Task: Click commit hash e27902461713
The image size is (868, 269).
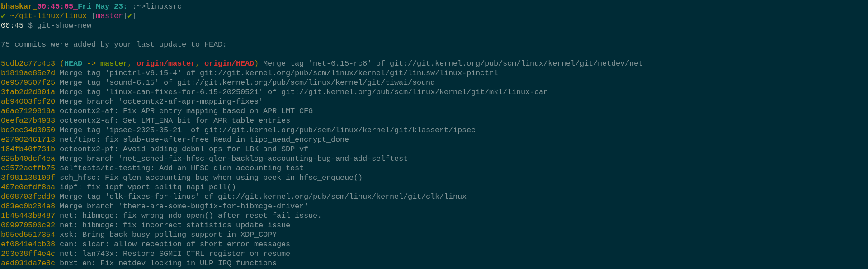Action: pyautogui.click(x=28, y=139)
